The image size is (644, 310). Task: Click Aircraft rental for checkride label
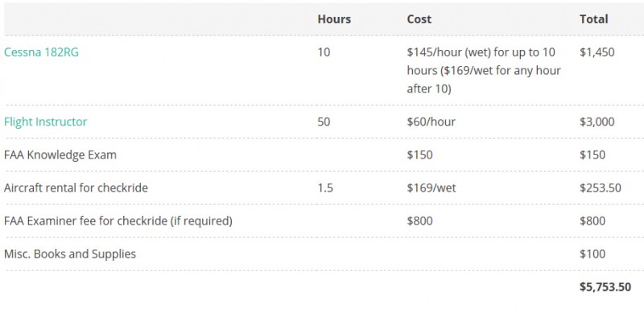[x=76, y=188]
